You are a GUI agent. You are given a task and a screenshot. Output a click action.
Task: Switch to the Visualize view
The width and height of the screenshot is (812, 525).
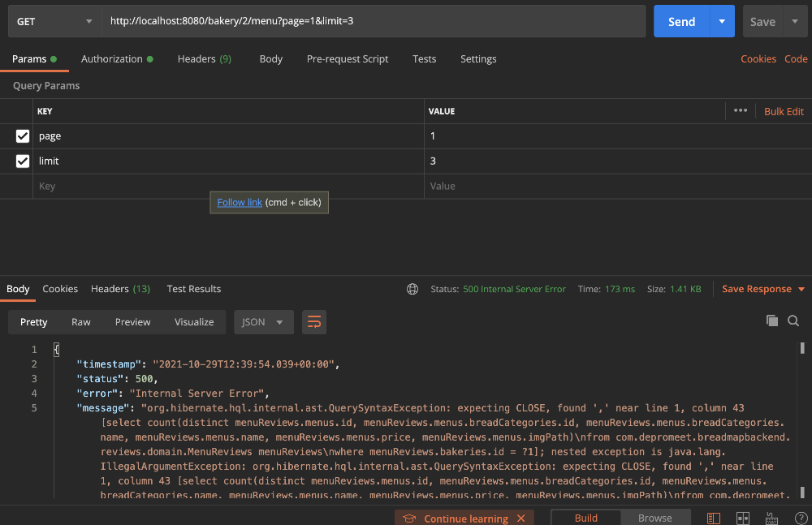[x=194, y=322]
